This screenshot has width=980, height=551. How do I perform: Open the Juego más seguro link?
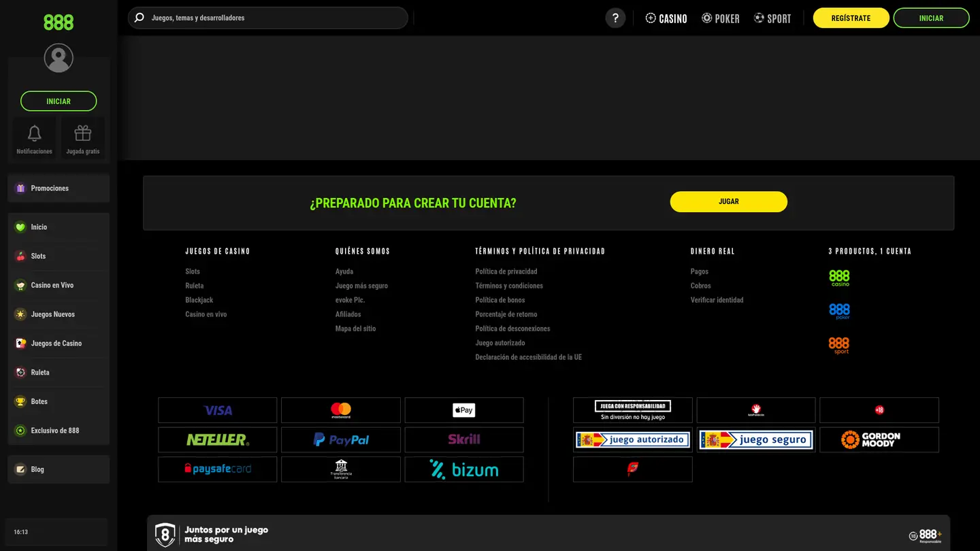click(x=361, y=286)
